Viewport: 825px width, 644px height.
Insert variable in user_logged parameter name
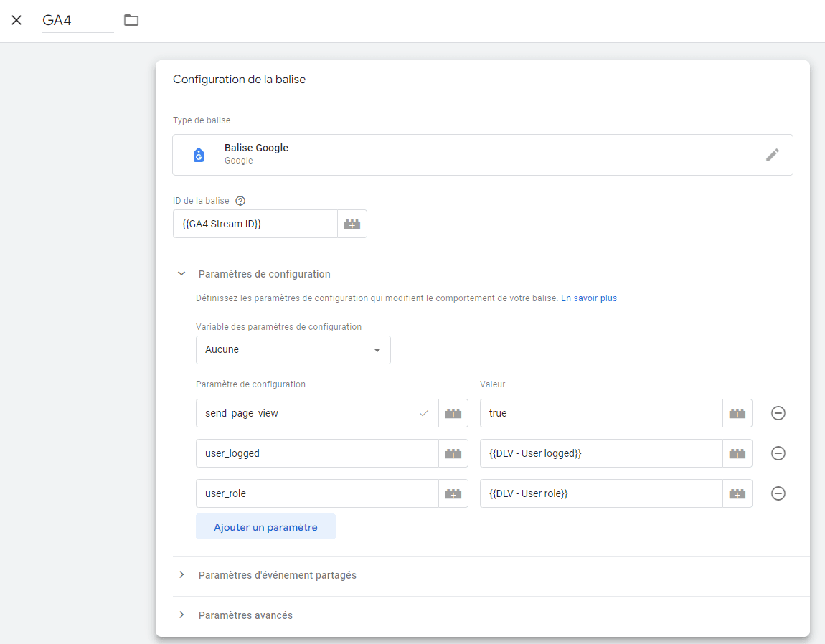coord(453,453)
